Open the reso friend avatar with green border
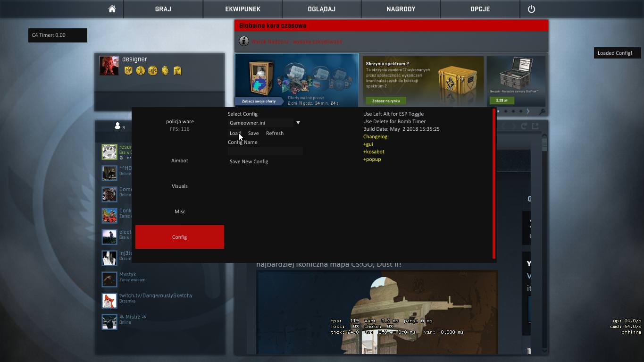The width and height of the screenshot is (644, 362). (x=109, y=152)
